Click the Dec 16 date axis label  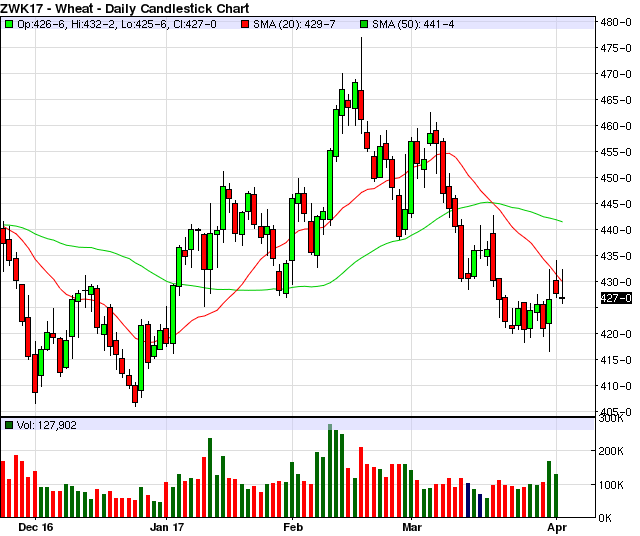click(x=36, y=527)
